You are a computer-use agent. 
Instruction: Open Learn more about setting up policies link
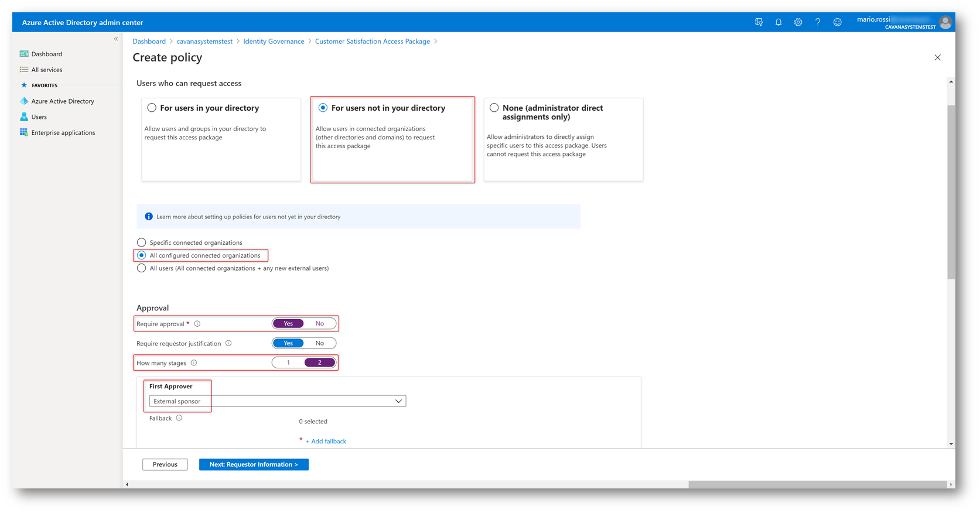(x=248, y=217)
